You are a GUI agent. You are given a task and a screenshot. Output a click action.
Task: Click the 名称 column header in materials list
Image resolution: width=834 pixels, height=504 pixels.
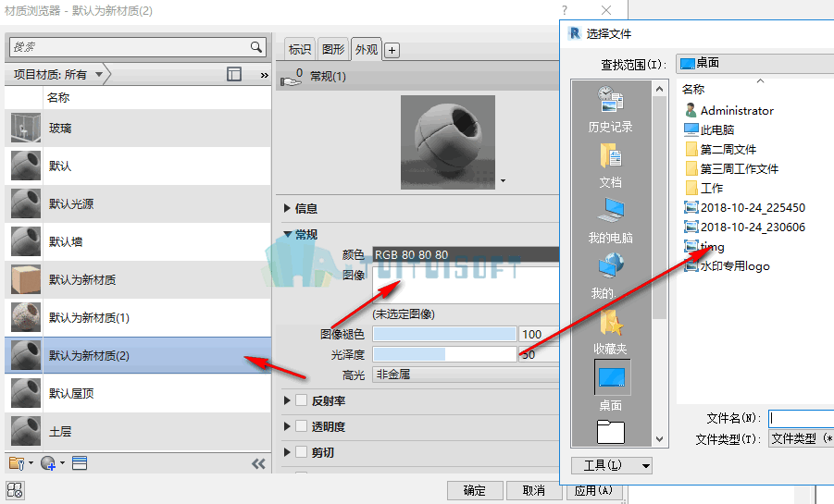point(58,97)
